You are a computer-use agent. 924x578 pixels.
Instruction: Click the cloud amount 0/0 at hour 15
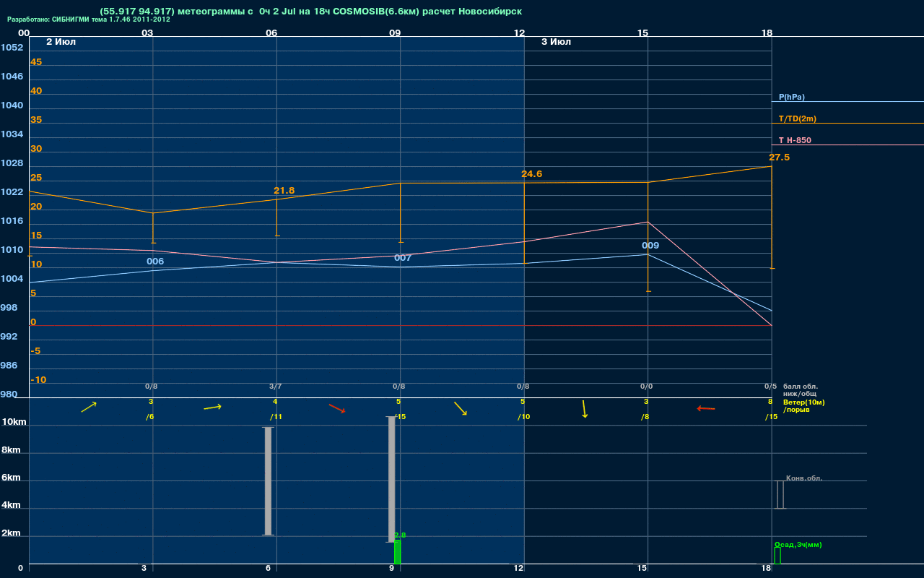[646, 387]
